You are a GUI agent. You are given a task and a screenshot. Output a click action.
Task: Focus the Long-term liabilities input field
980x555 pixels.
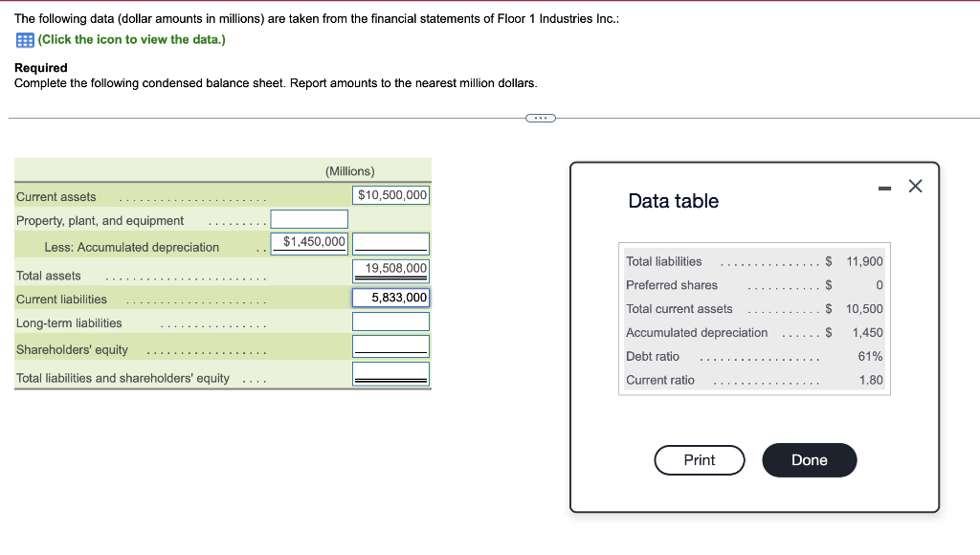tap(390, 322)
